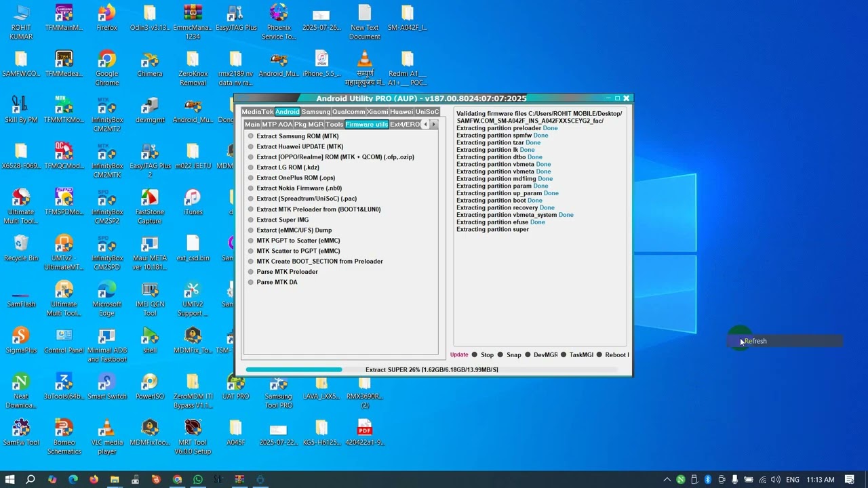The image size is (868, 488).
Task: Select Extract Huawei UPDATE (MTK) option
Action: pos(295,146)
